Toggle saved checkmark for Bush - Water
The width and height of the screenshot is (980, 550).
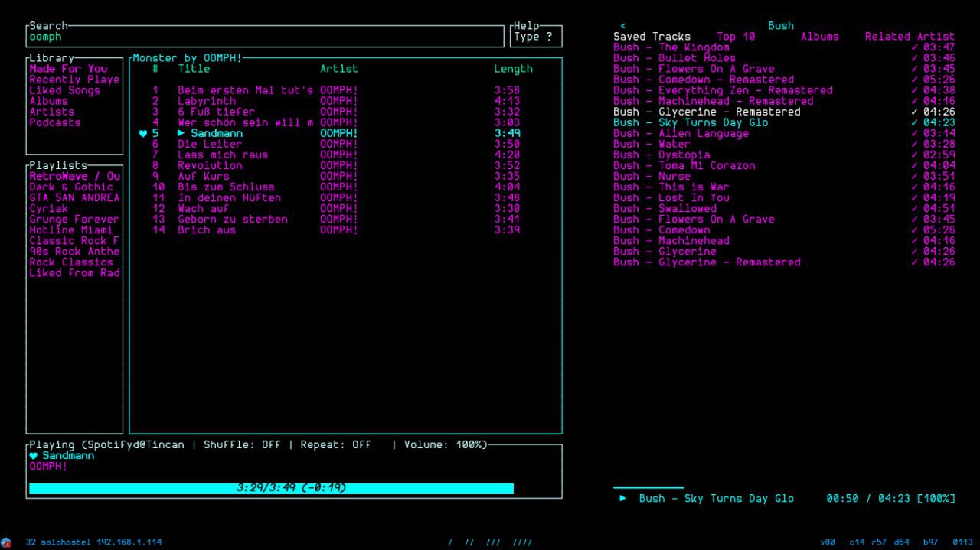[914, 144]
